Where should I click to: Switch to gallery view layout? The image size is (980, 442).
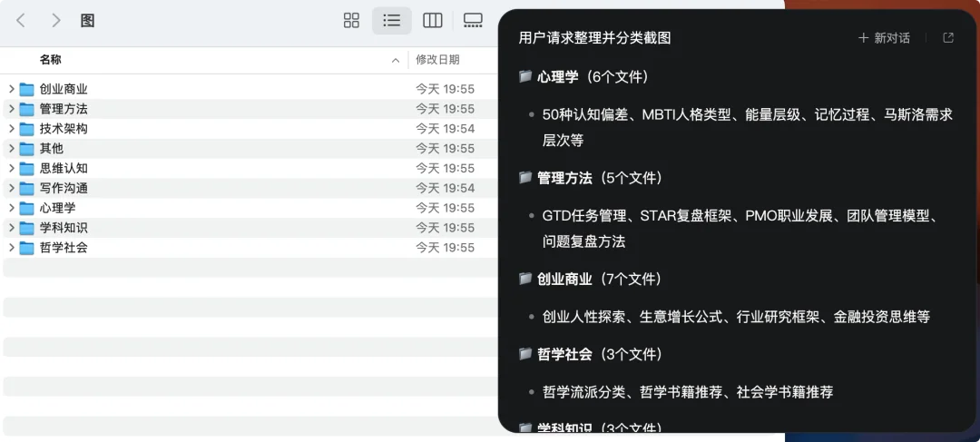(473, 21)
